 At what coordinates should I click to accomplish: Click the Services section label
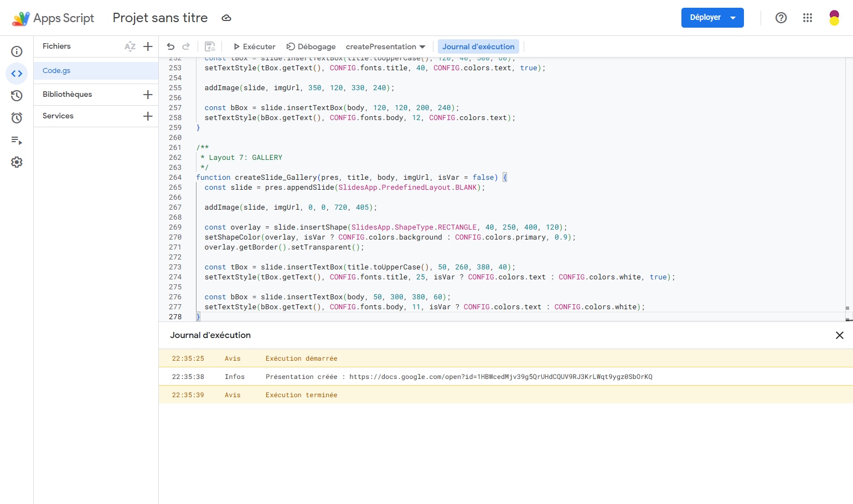click(58, 116)
